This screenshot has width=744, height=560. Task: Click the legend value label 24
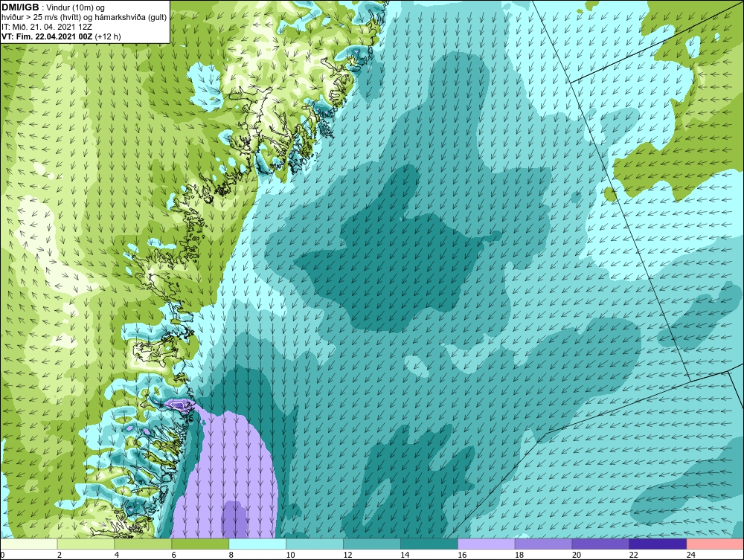[691, 555]
